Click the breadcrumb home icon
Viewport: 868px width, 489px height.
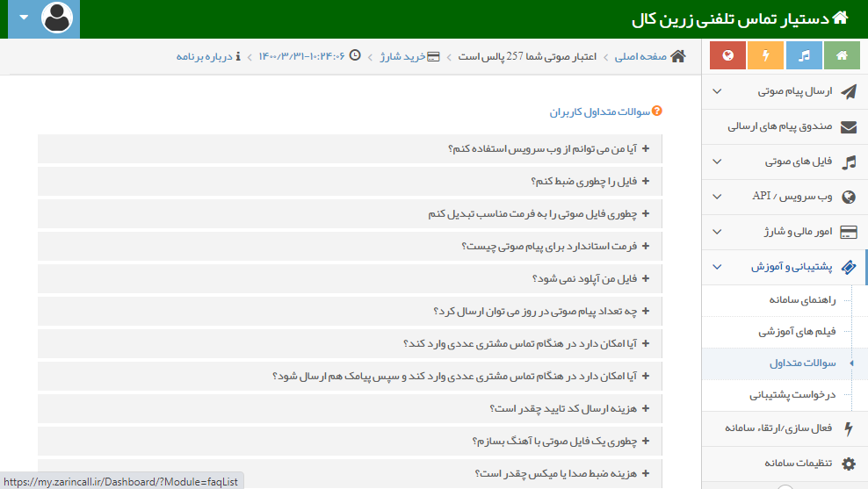(x=678, y=56)
